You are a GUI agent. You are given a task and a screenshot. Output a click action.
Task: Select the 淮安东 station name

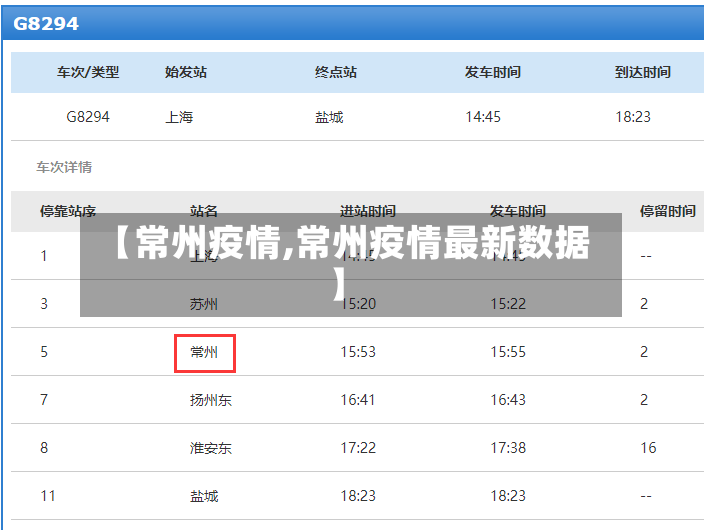(x=211, y=448)
